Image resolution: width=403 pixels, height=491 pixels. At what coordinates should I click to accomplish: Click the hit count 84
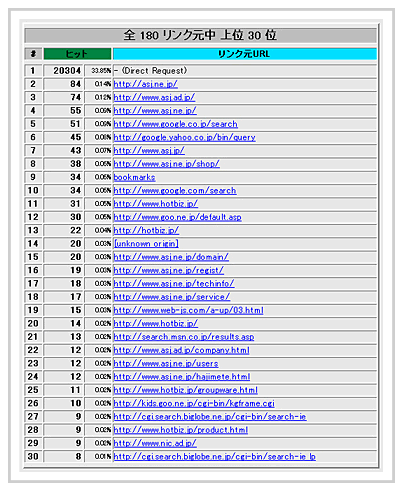[76, 84]
